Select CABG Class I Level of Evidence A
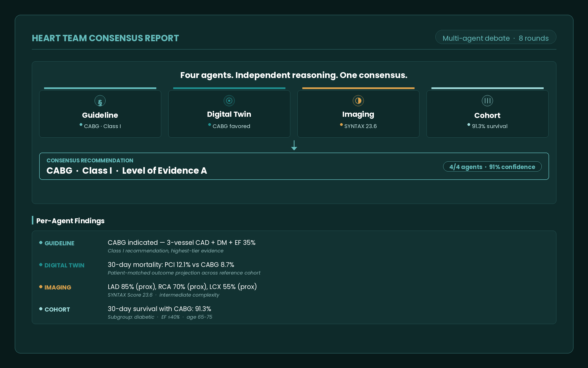The image size is (588, 368). tap(127, 171)
